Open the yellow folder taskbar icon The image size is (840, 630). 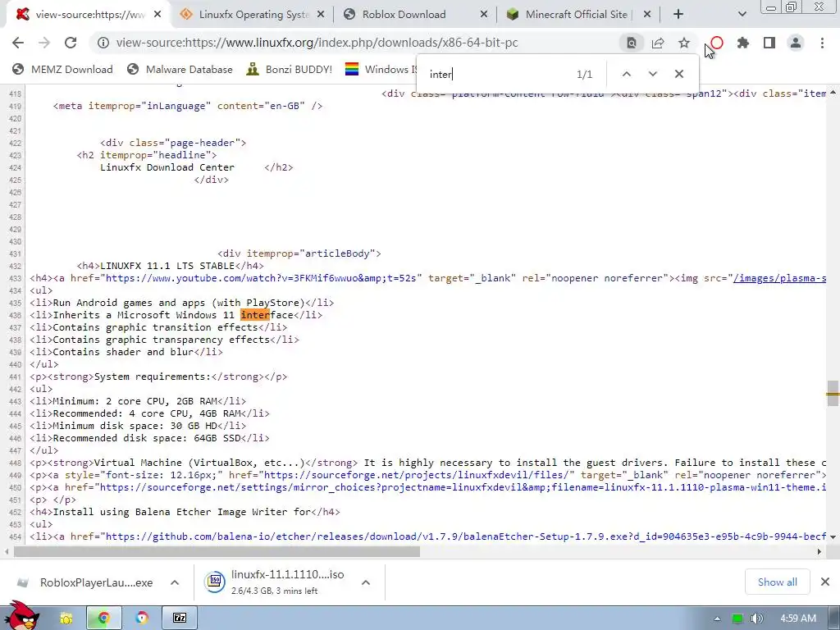[x=66, y=619]
